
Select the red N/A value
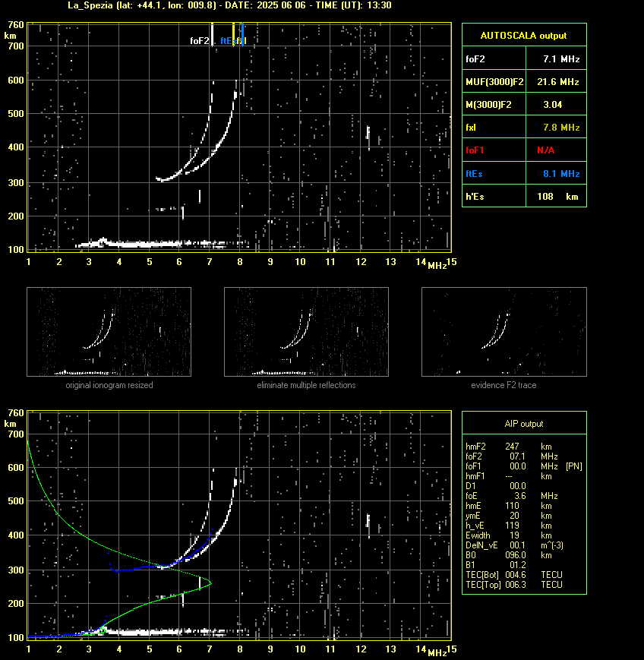click(545, 150)
